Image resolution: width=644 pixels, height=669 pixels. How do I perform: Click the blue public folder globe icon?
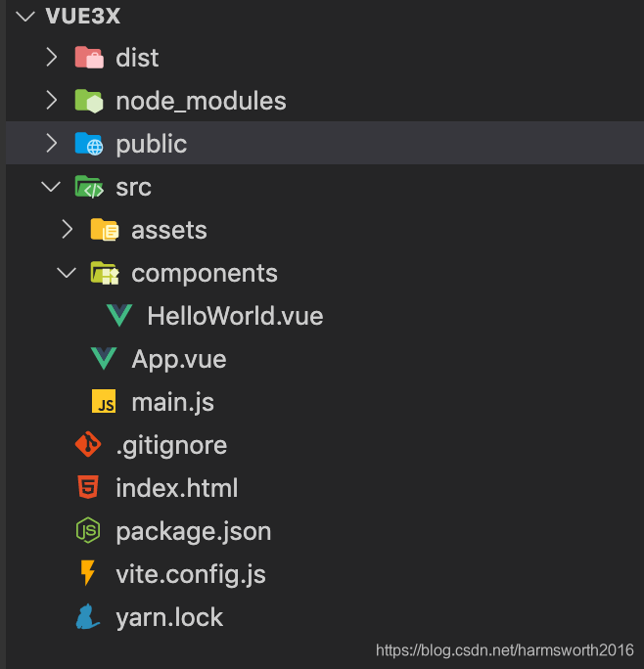click(x=89, y=144)
